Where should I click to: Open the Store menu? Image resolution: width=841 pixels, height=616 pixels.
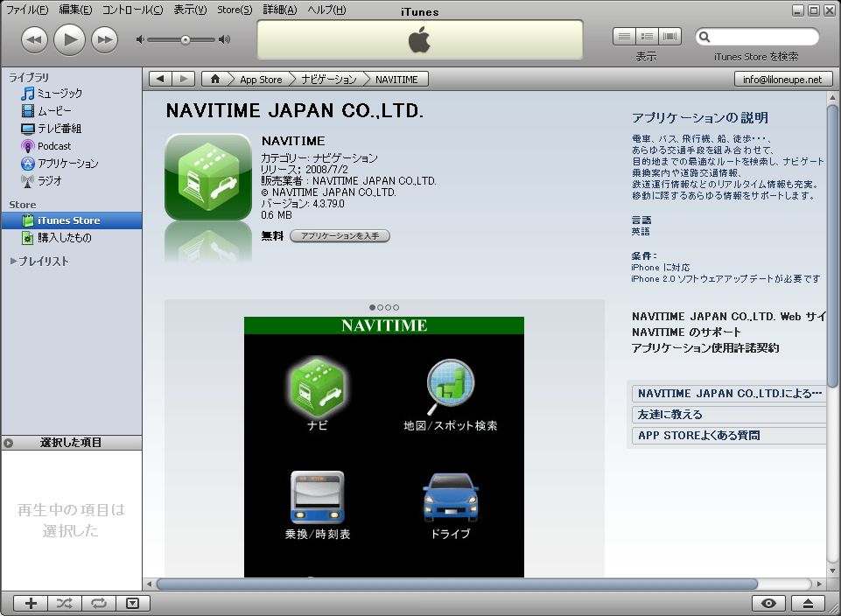click(x=234, y=10)
